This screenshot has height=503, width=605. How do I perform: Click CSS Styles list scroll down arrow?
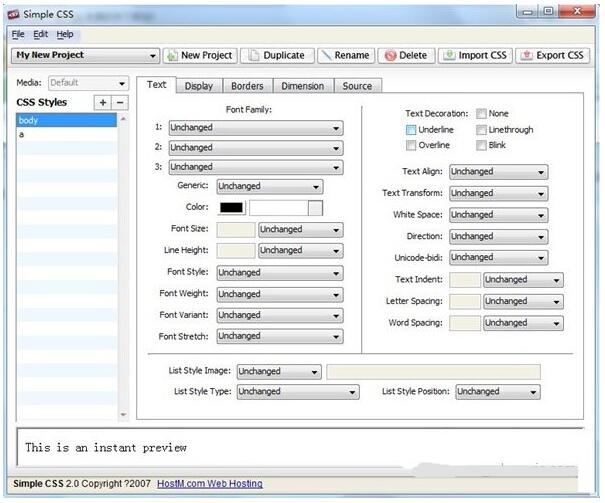(x=123, y=415)
